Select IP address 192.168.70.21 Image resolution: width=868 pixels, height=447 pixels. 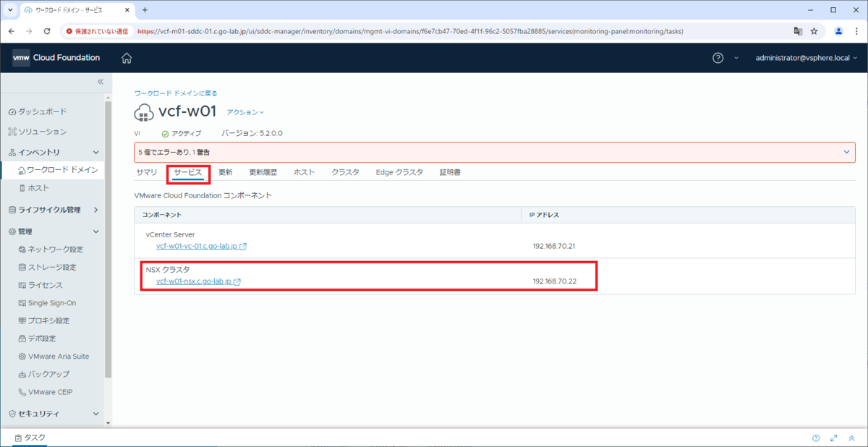[554, 246]
